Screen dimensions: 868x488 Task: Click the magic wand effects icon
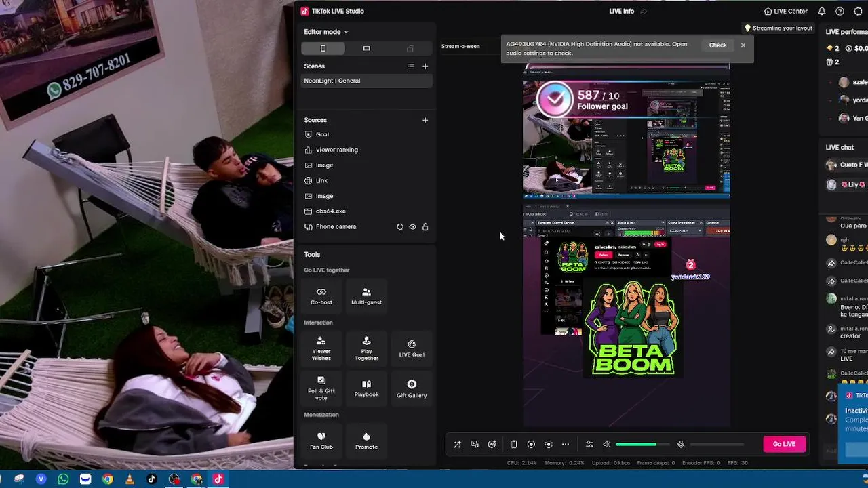457,445
